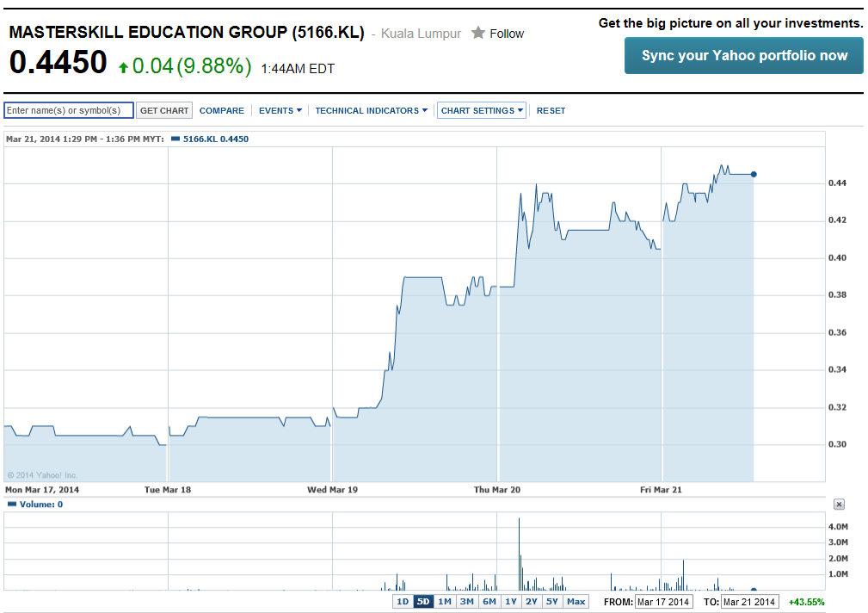Click the Kuala Lumpur exchange label
Image resolution: width=868 pixels, height=613 pixels.
pyautogui.click(x=421, y=34)
